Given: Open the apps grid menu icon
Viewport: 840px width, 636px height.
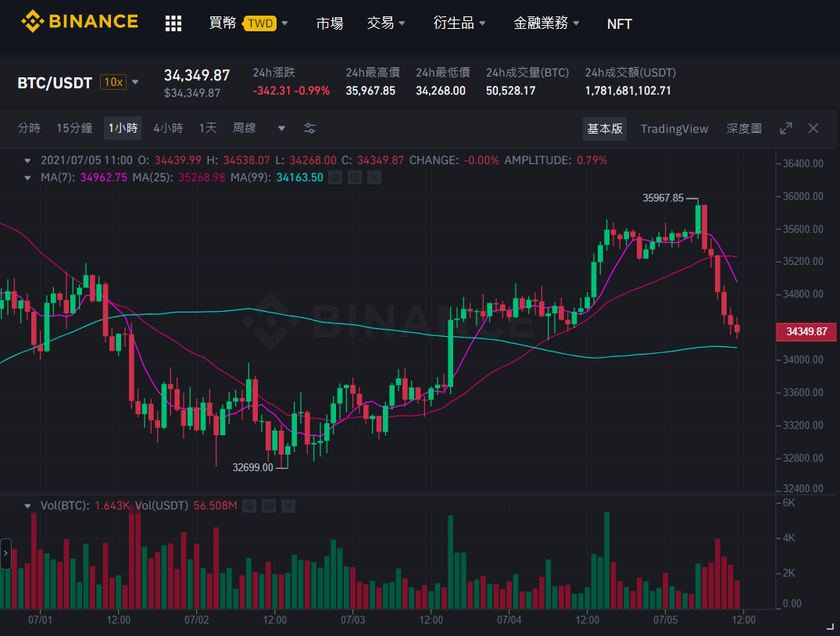Looking at the screenshot, I should [x=173, y=23].
